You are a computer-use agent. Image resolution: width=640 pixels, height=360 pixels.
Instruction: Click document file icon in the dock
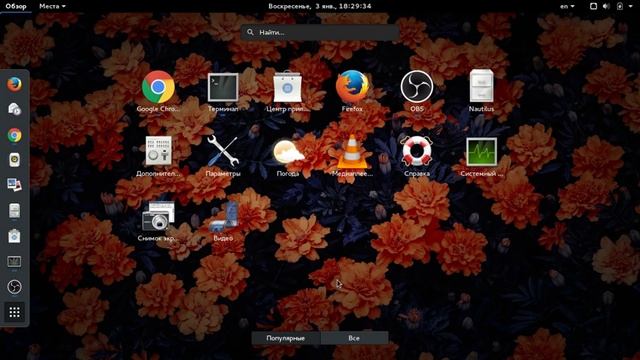[x=14, y=211]
